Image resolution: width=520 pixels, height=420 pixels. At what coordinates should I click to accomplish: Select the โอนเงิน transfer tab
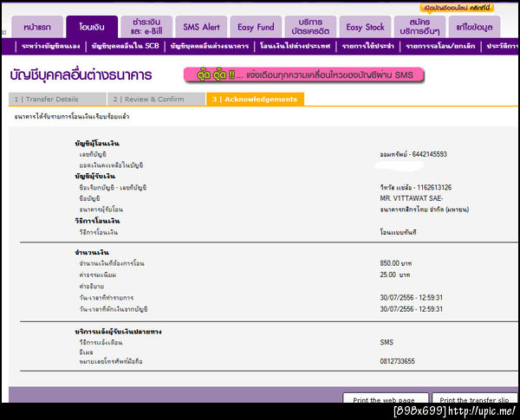(x=92, y=27)
